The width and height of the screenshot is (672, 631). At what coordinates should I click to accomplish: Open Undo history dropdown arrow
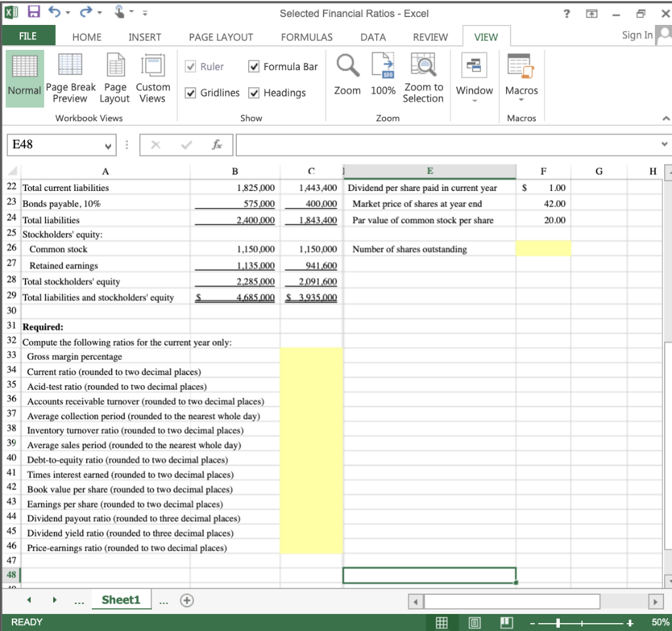68,13
